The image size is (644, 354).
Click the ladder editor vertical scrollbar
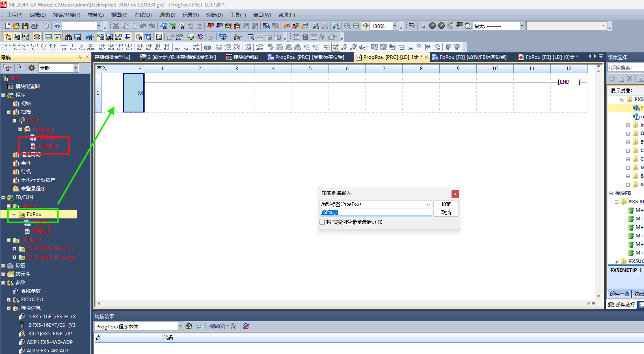coord(599,183)
